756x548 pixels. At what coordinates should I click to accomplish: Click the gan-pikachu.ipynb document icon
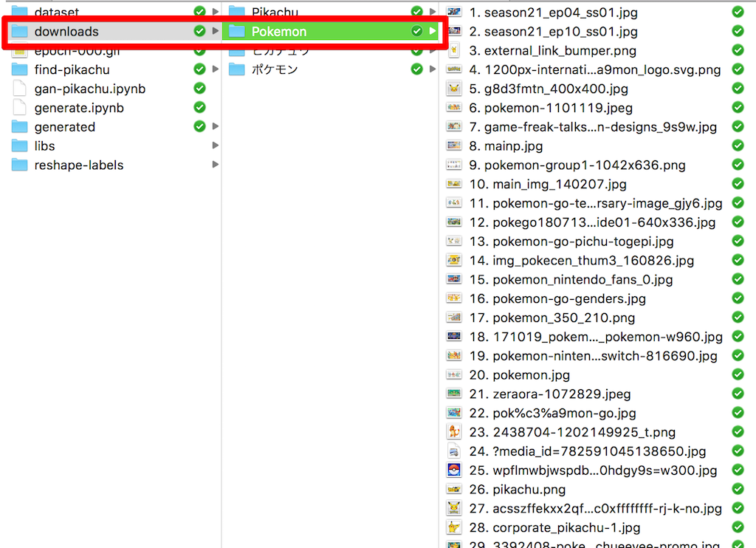click(x=19, y=89)
